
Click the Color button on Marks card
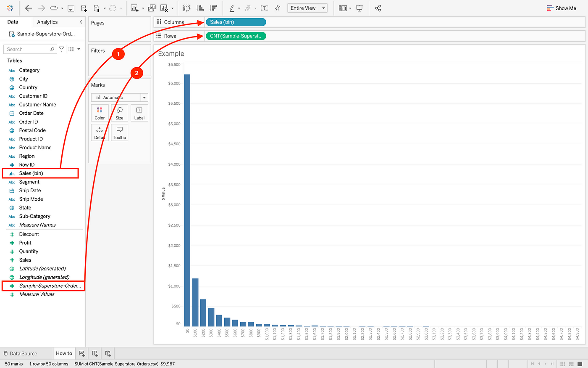pyautogui.click(x=100, y=113)
